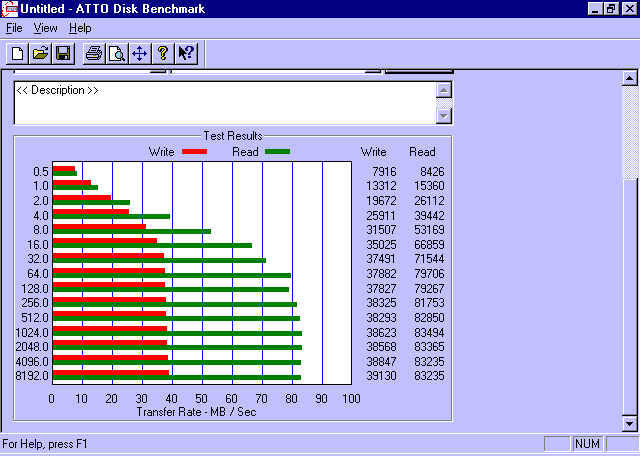
Task: Save the benchmark with the floppy icon
Action: (62, 53)
